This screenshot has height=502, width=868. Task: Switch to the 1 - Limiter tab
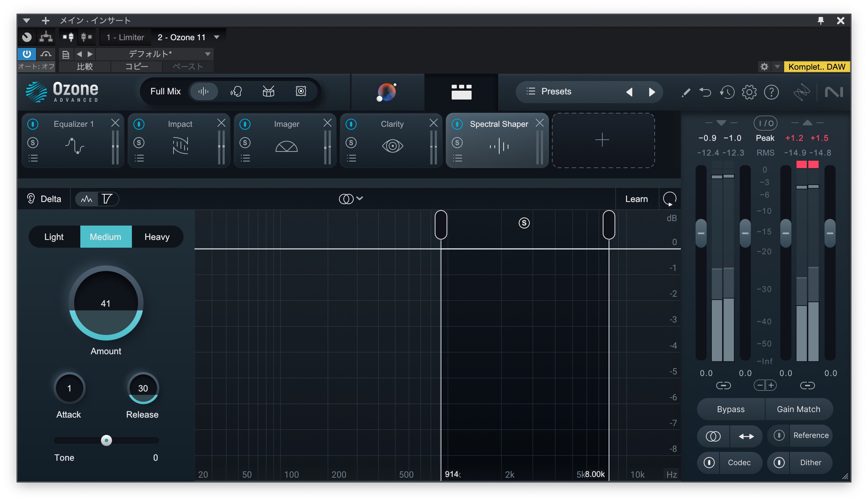(x=125, y=37)
